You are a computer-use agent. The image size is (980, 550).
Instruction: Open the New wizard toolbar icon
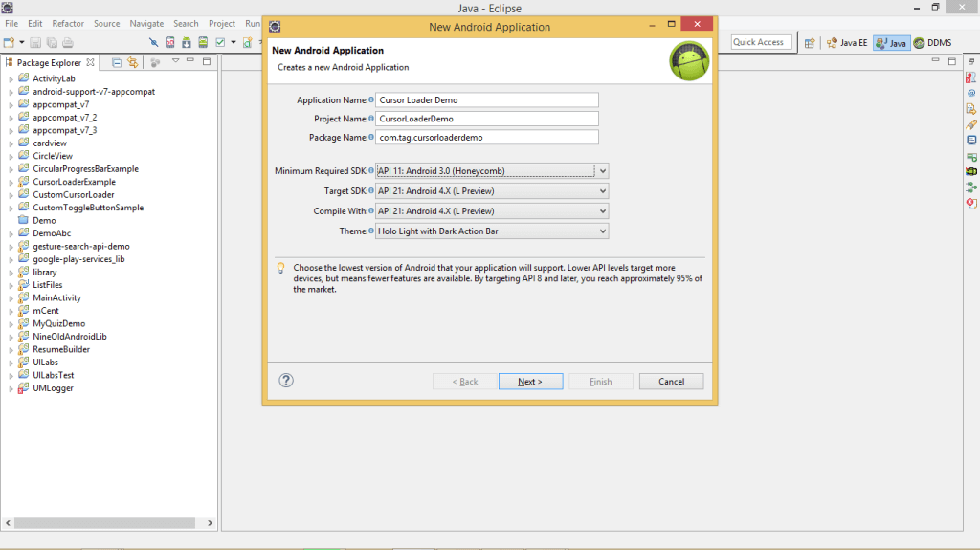point(9,42)
